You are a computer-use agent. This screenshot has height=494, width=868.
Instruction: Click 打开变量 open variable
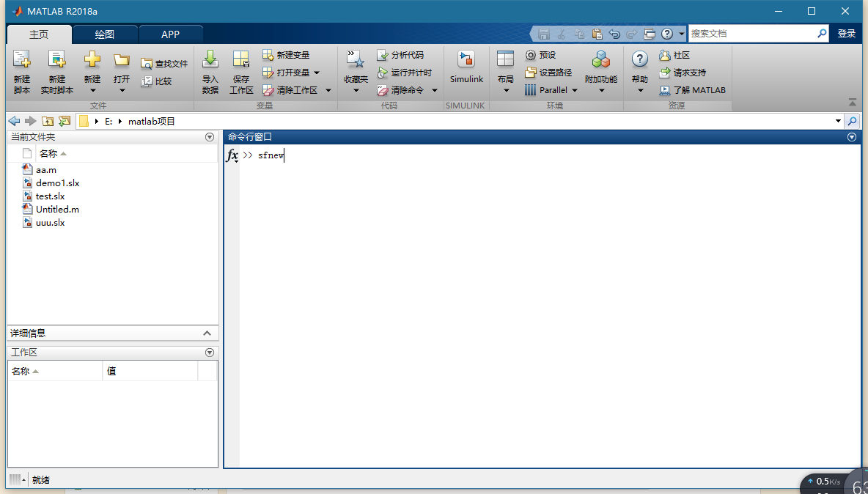coord(286,73)
